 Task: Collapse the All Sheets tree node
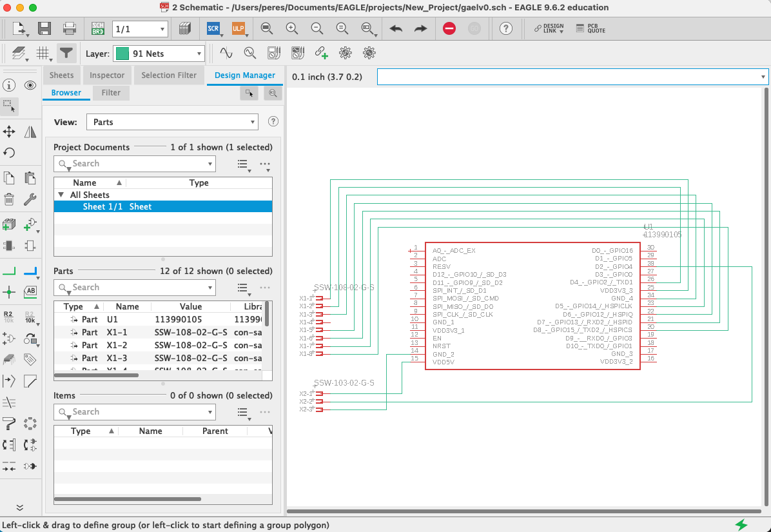coord(61,195)
